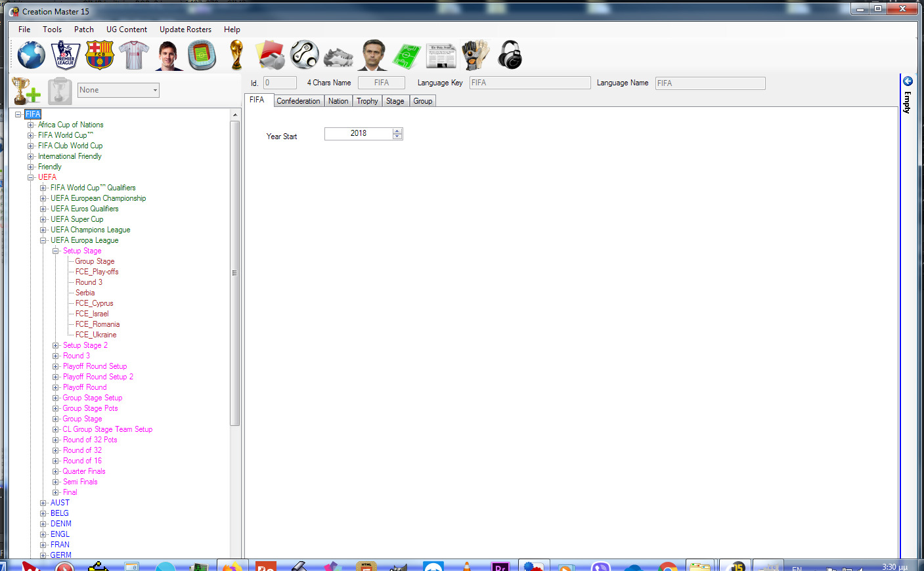Expand the Quarter Finals node
This screenshot has height=571, width=924.
(56, 471)
